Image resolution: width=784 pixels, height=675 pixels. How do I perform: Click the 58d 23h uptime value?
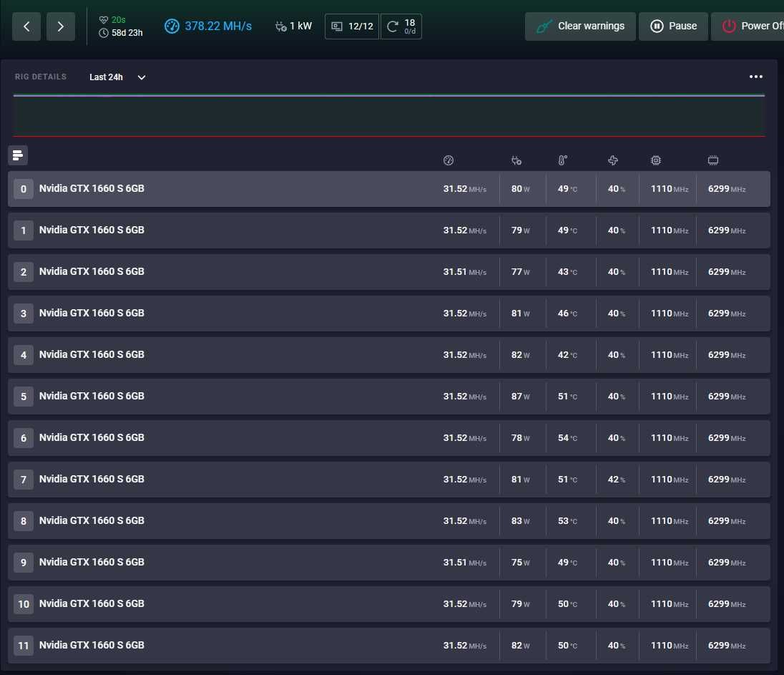(x=127, y=33)
